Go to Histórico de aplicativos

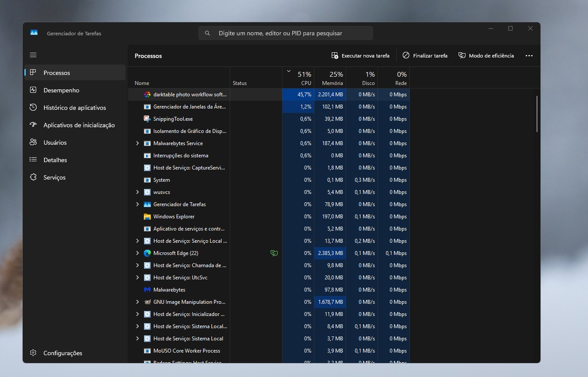point(75,108)
